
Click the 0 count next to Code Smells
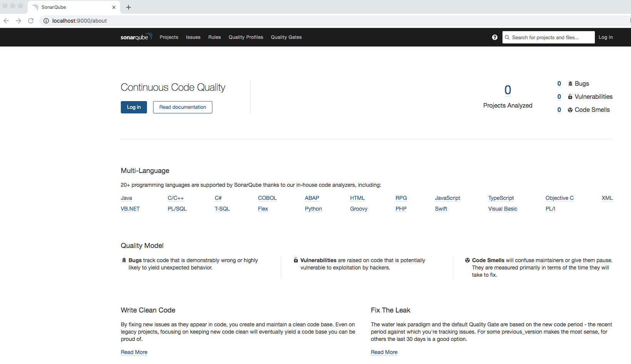pos(559,110)
